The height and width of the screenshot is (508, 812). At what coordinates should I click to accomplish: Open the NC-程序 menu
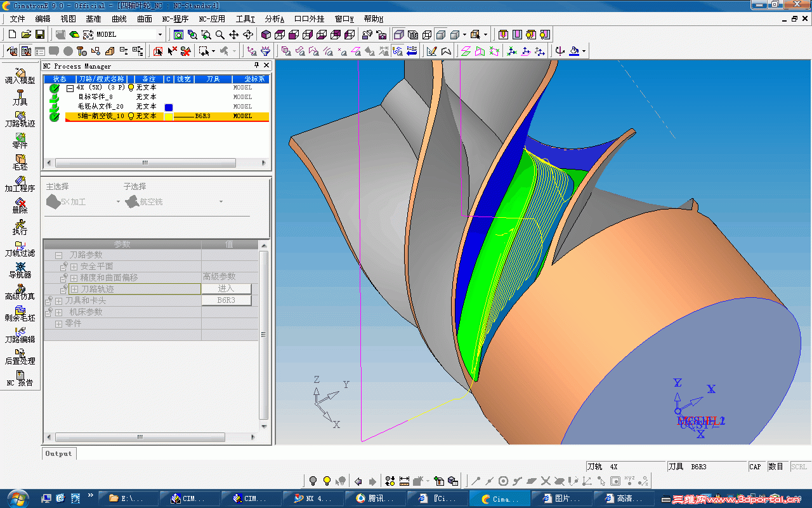pyautogui.click(x=175, y=19)
